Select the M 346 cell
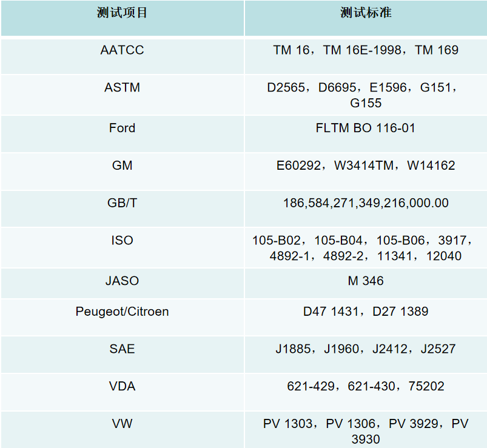Image resolution: width=487 pixels, height=448 pixels. (366, 281)
